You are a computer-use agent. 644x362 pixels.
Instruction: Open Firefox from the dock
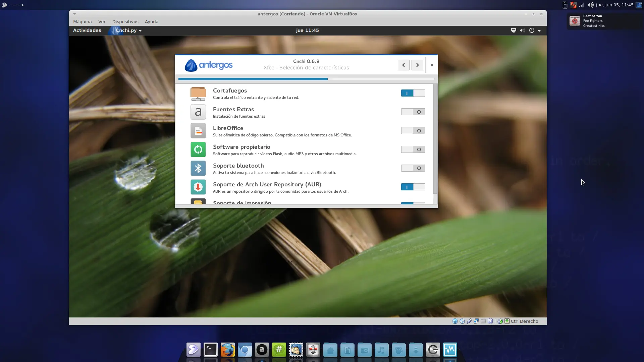click(x=228, y=350)
